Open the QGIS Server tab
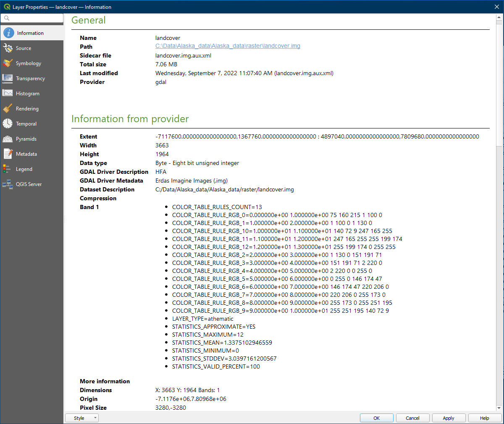This screenshot has width=504, height=424. 29,184
